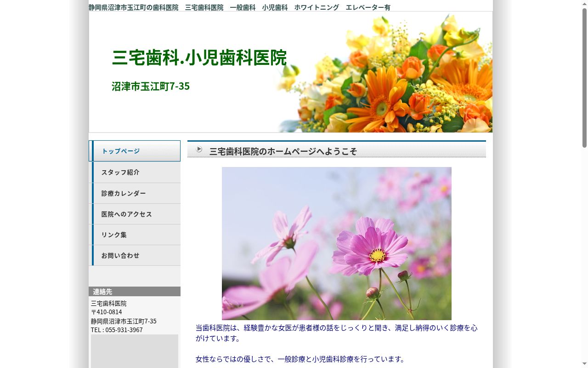Select the TEL : 055-931-3967 text
The image size is (588, 368).
tap(117, 330)
